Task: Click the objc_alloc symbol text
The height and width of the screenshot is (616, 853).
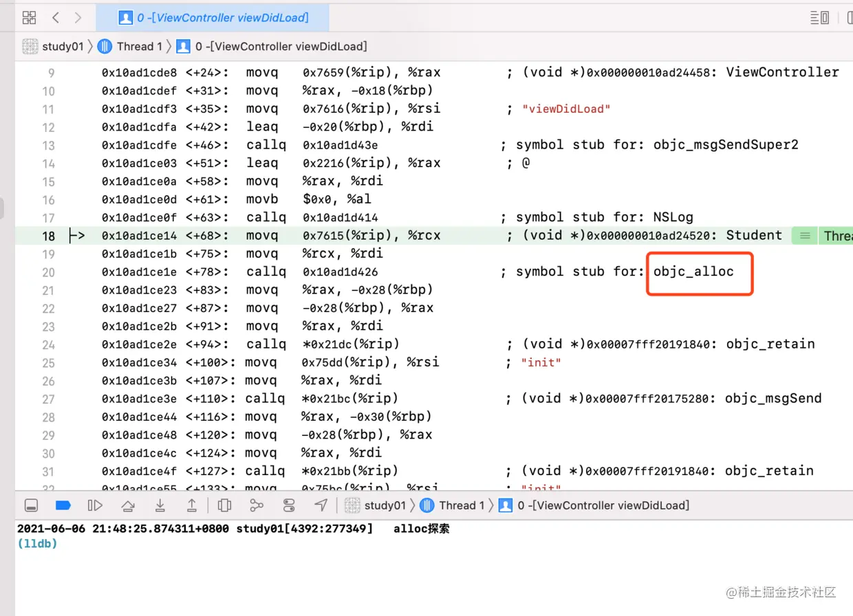Action: coord(693,272)
